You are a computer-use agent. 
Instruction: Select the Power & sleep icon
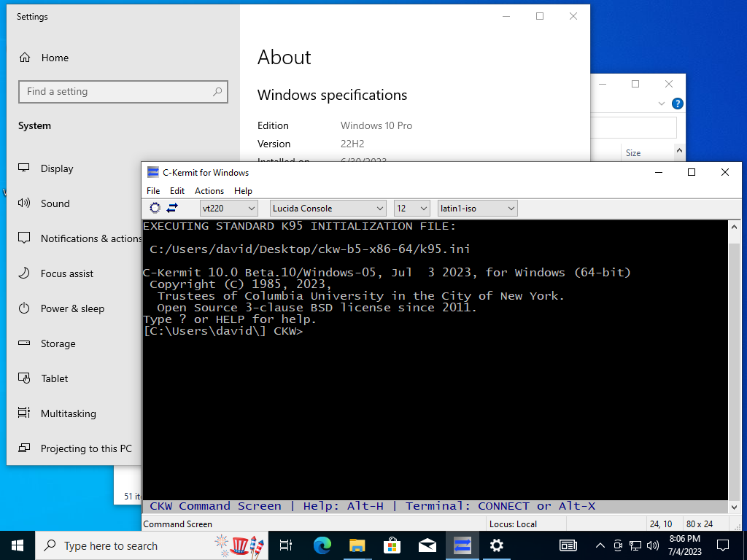[24, 308]
